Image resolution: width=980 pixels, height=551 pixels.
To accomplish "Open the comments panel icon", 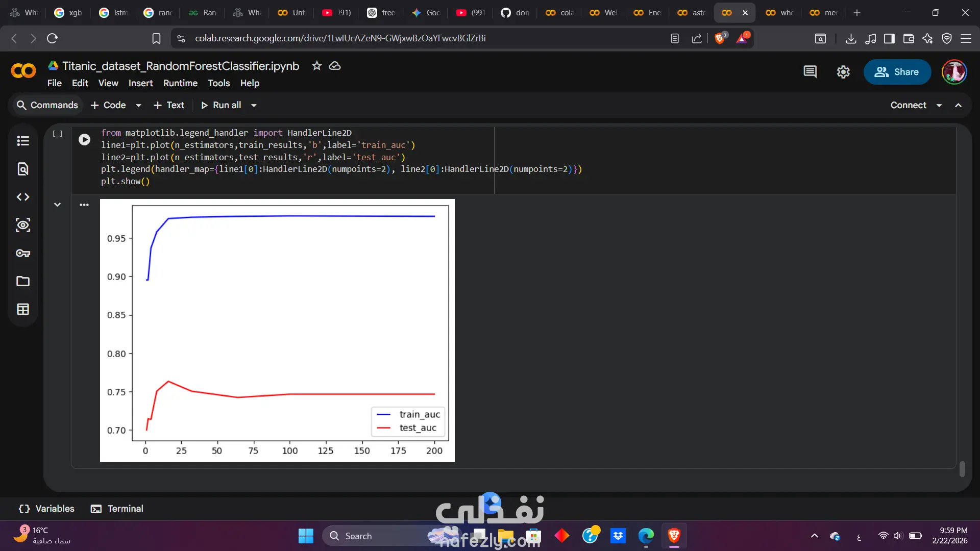I will coord(810,72).
